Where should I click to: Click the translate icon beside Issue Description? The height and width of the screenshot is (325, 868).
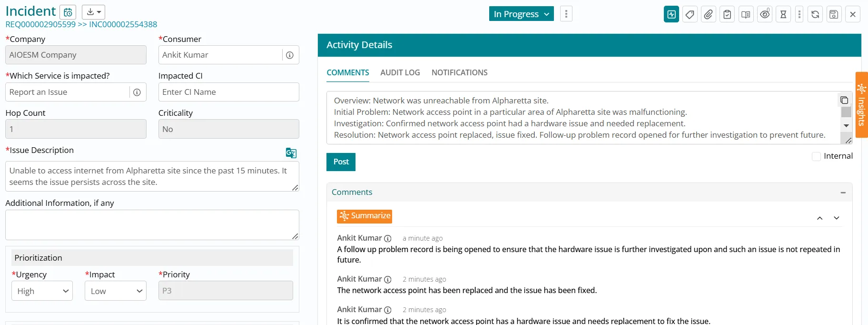click(291, 153)
